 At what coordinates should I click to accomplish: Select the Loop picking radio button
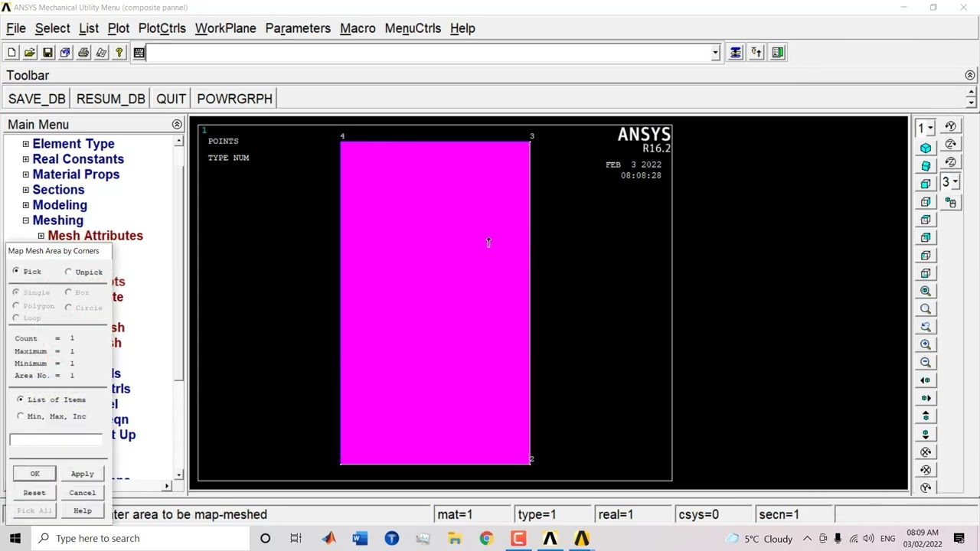(x=16, y=318)
